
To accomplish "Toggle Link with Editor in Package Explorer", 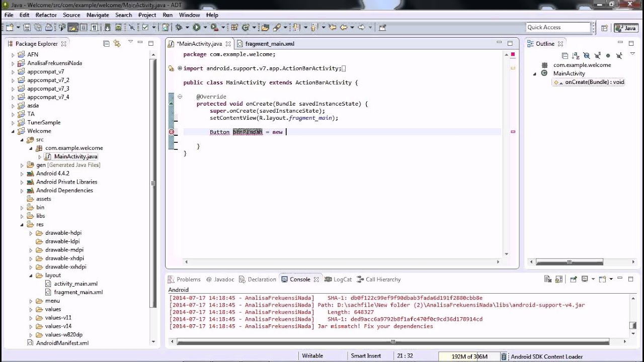I will (117, 44).
